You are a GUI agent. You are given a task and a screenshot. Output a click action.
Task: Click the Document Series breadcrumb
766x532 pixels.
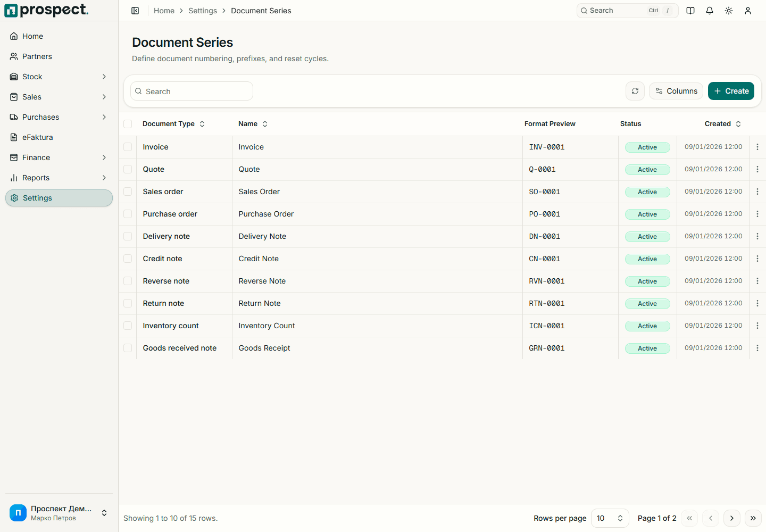[261, 11]
